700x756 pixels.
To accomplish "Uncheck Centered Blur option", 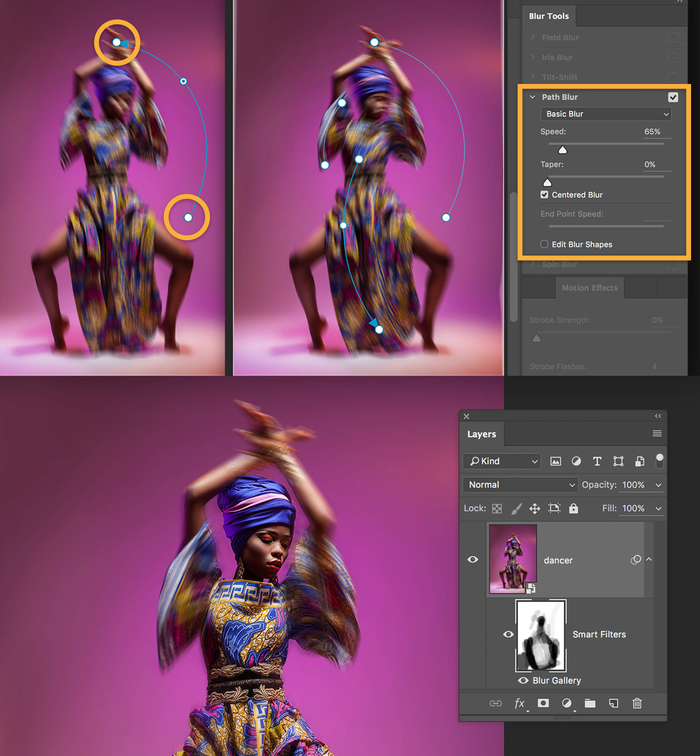I will [x=544, y=195].
